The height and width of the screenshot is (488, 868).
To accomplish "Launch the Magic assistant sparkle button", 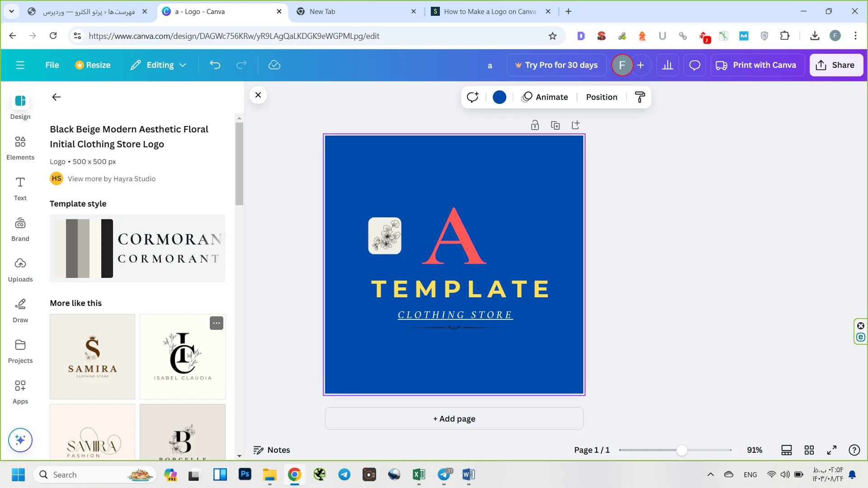I will [x=20, y=440].
